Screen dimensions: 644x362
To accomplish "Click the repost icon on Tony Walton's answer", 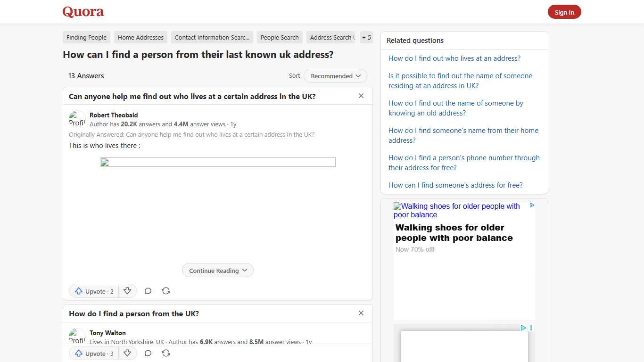I will 165,353.
